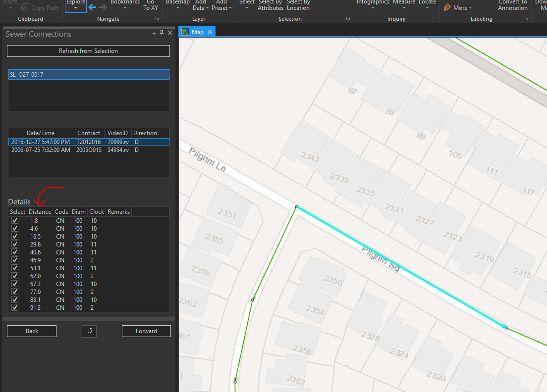Image resolution: width=547 pixels, height=392 pixels.
Task: Click Go To XY in Navigate group
Action: pos(151,5)
